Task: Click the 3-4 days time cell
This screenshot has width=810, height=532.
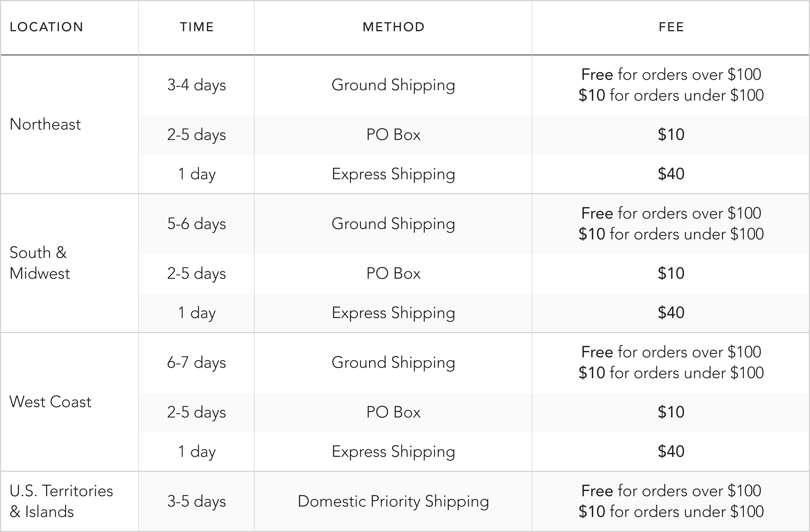Action: point(196,85)
